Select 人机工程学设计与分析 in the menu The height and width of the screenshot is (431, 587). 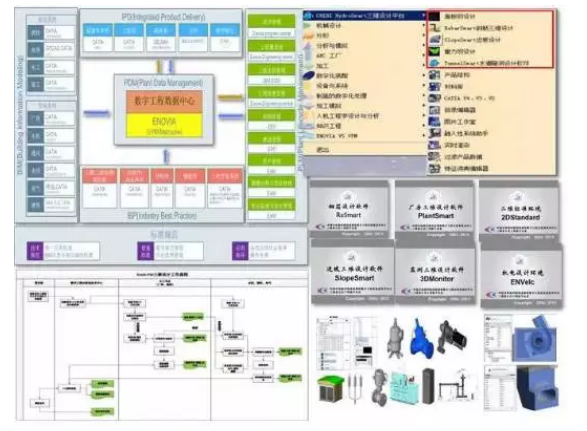(348, 116)
